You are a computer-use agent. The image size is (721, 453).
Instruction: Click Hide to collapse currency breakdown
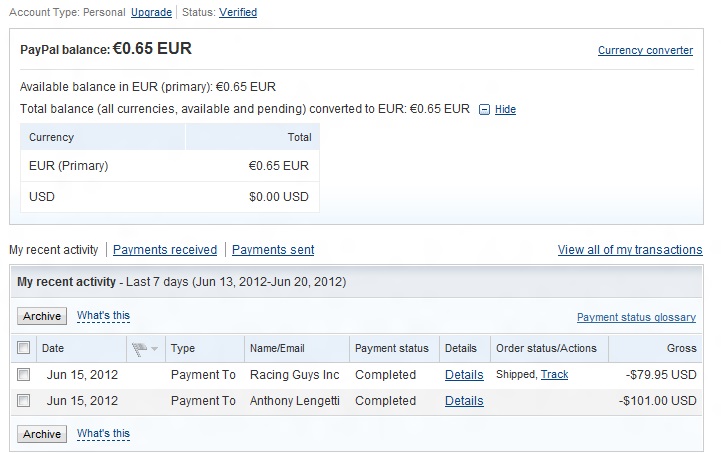(505, 109)
